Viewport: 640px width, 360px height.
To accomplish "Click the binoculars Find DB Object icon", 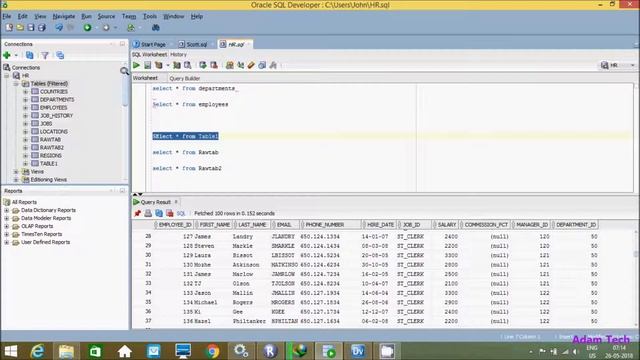I will pos(156,27).
